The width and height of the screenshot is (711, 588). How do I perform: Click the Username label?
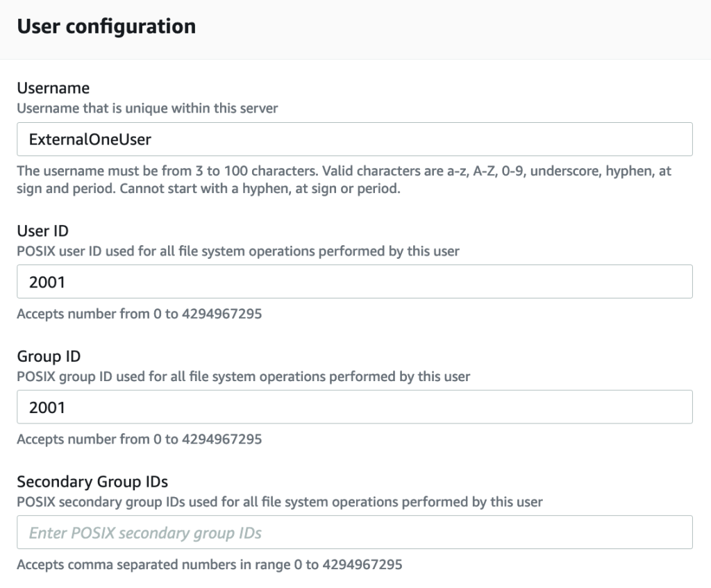pos(53,88)
